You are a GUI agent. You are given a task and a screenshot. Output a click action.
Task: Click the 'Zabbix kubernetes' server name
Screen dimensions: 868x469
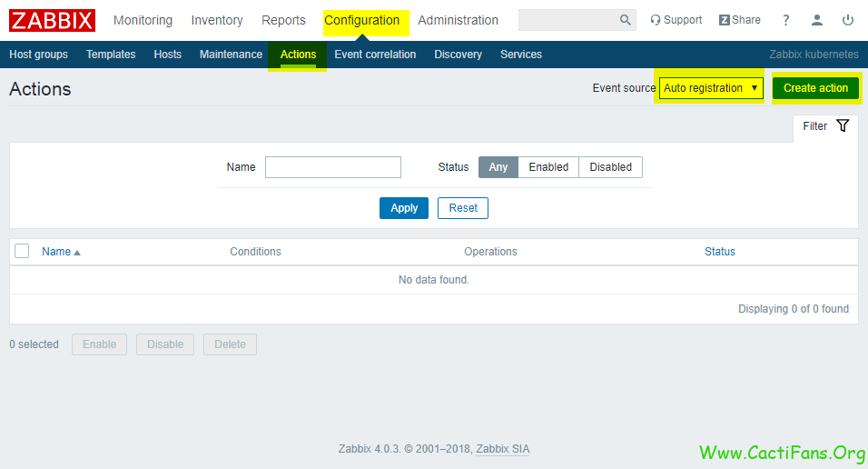pos(814,55)
